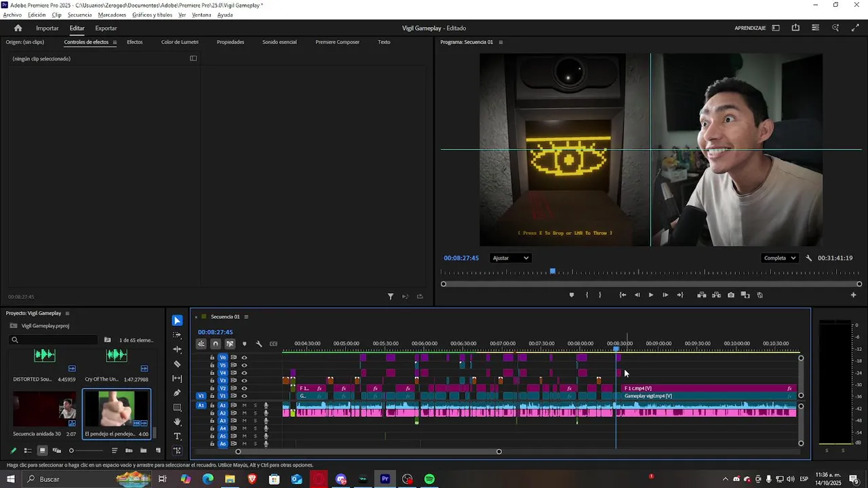
Task: Click the Home icon in header
Action: coord(18,28)
